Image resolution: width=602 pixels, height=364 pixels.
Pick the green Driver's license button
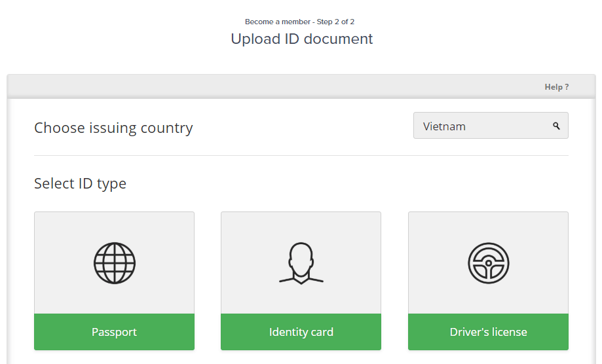point(489,332)
